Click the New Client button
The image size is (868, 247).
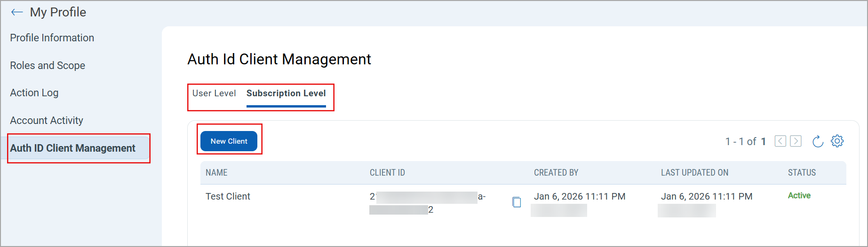coord(229,141)
